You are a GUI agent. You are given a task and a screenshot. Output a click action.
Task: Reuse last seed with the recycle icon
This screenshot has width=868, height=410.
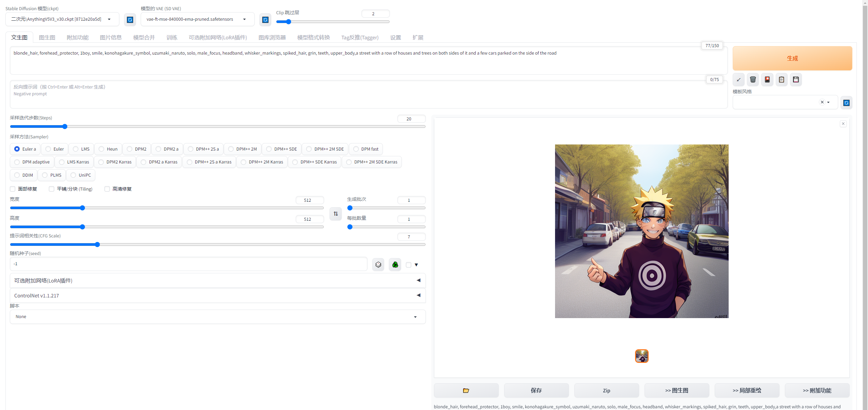pyautogui.click(x=395, y=265)
